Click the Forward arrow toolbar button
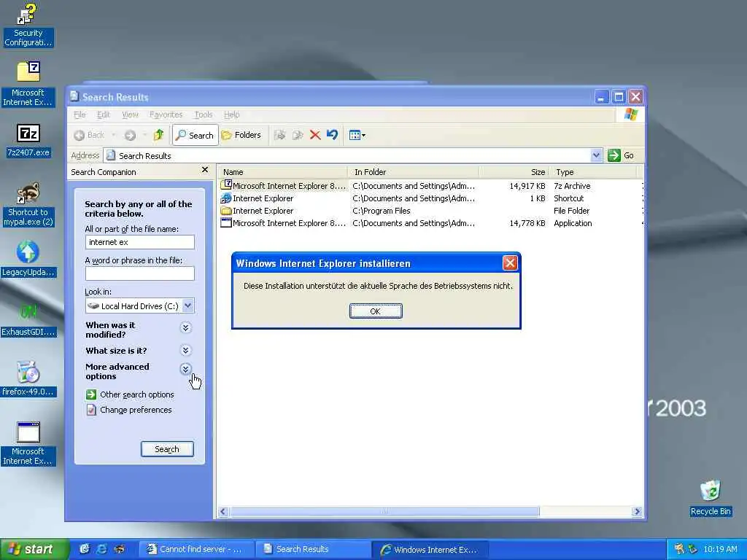Image resolution: width=747 pixels, height=560 pixels. pos(130,135)
